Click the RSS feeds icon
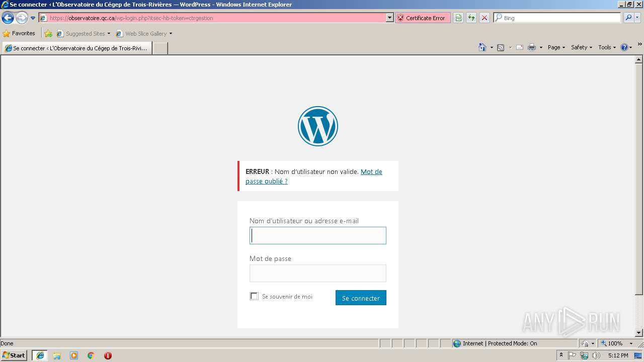Viewport: 644px width, 362px height. (x=501, y=47)
